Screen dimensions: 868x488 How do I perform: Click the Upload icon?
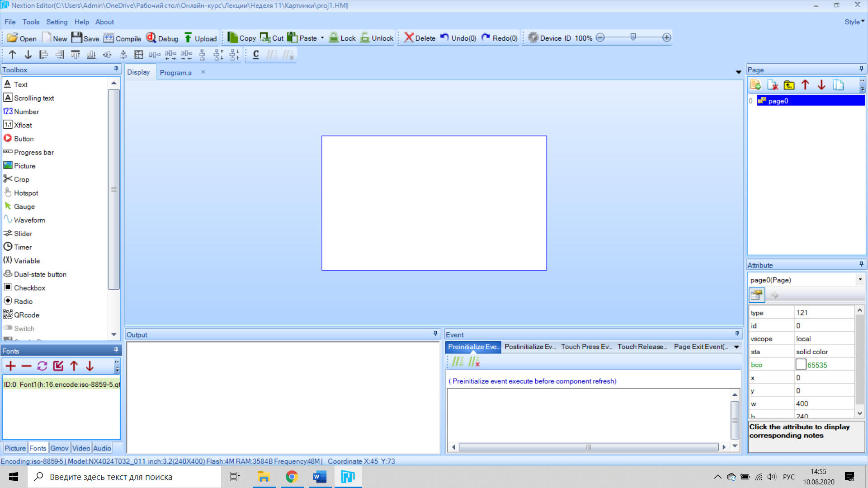click(x=188, y=38)
